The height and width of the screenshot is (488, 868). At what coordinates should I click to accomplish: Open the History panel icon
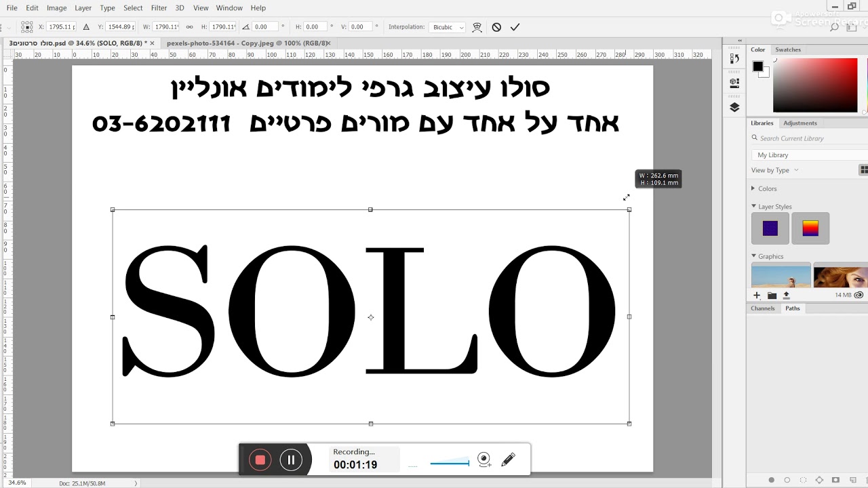tap(734, 58)
